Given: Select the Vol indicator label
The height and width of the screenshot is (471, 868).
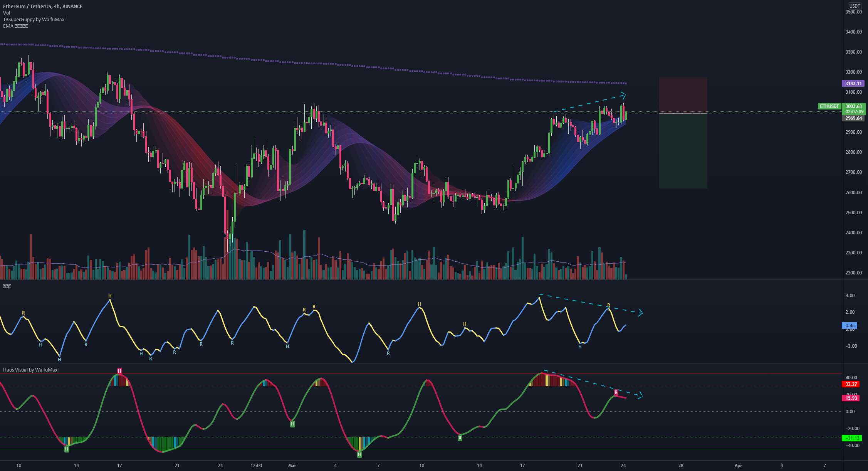Looking at the screenshot, I should [x=7, y=13].
